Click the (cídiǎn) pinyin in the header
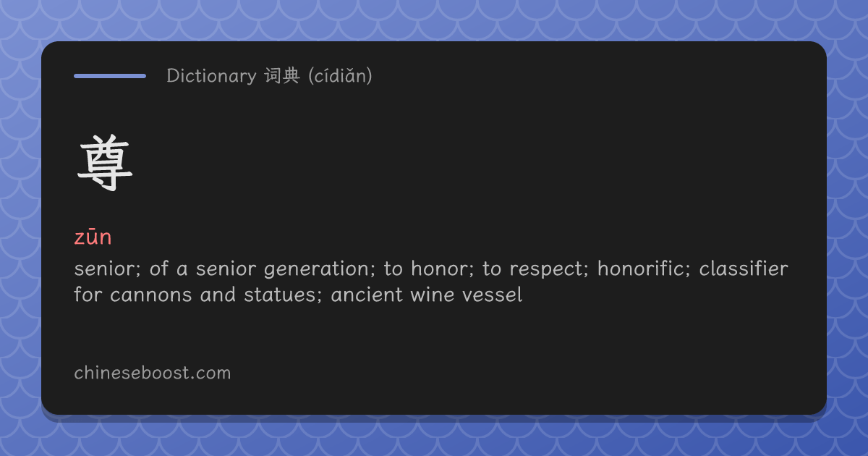Screen dimensions: 868x456 pos(340,75)
